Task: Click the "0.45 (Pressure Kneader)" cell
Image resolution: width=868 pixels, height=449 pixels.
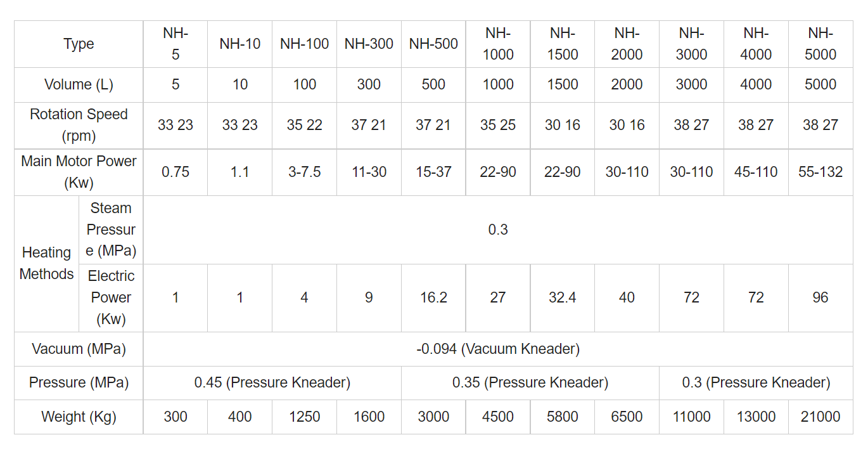Action: 272,383
